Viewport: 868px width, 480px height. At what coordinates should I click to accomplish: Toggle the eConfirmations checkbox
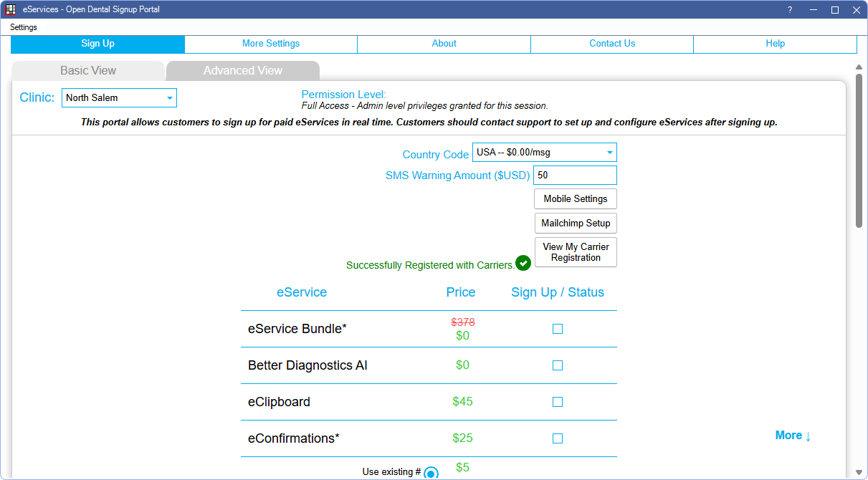[x=558, y=438]
